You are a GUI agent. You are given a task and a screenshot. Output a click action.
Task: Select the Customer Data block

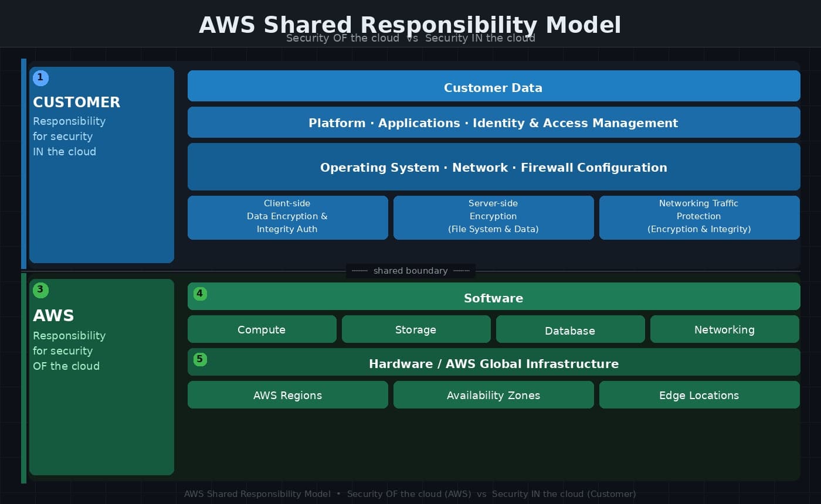493,86
